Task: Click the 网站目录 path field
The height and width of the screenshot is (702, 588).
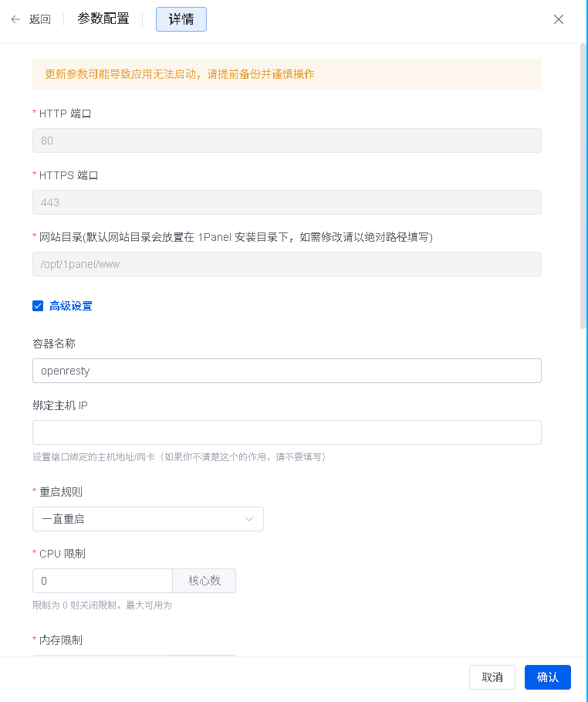Action: (x=286, y=264)
